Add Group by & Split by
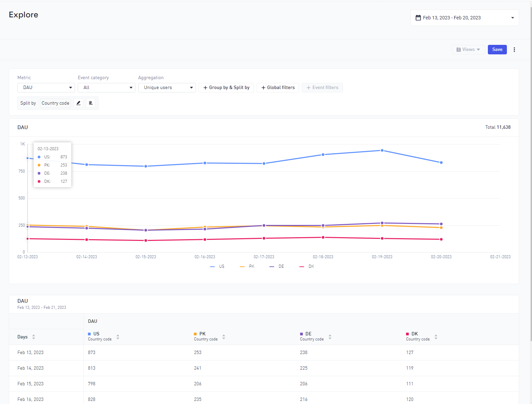Viewport: 532px width, 404px height. pyautogui.click(x=226, y=88)
